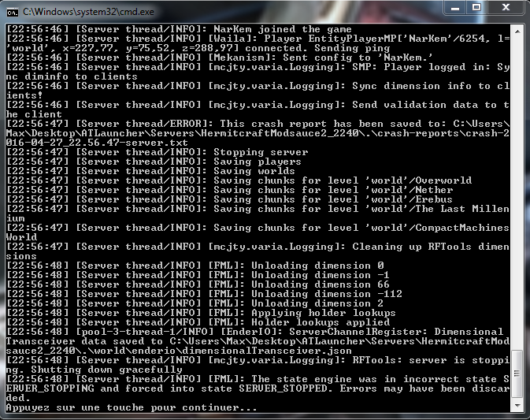Click the empty scrollbar track above the thumb

[517, 193]
